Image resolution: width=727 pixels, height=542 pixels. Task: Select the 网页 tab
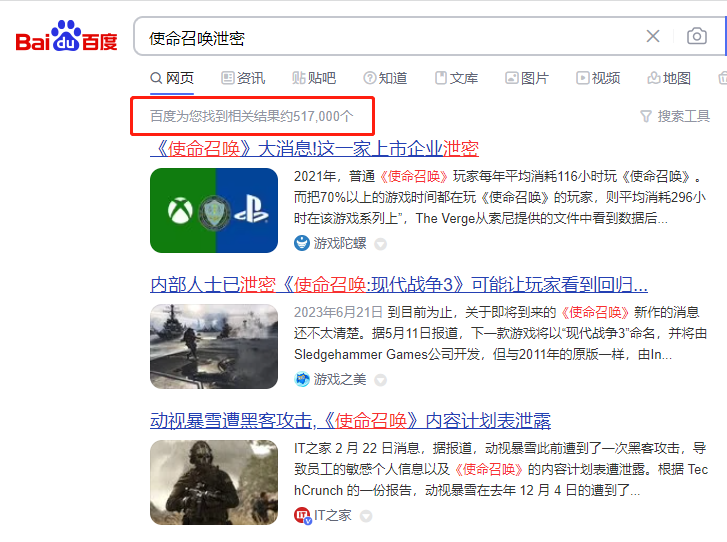pos(172,78)
